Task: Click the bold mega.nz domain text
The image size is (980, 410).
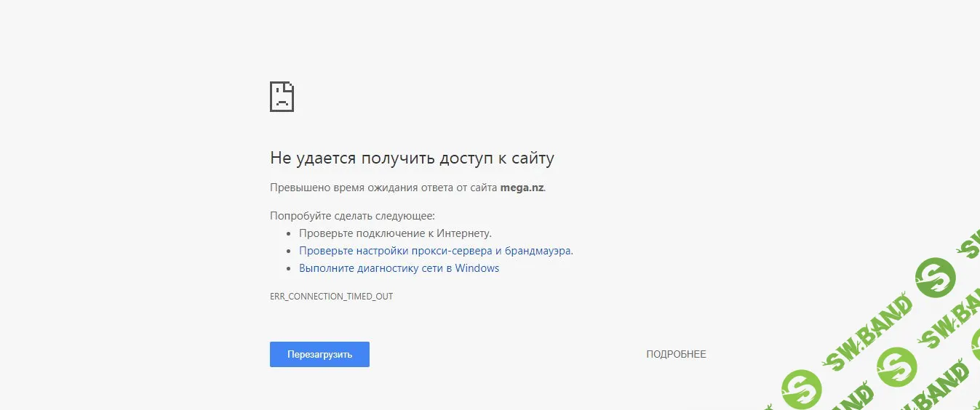Action: click(522, 188)
